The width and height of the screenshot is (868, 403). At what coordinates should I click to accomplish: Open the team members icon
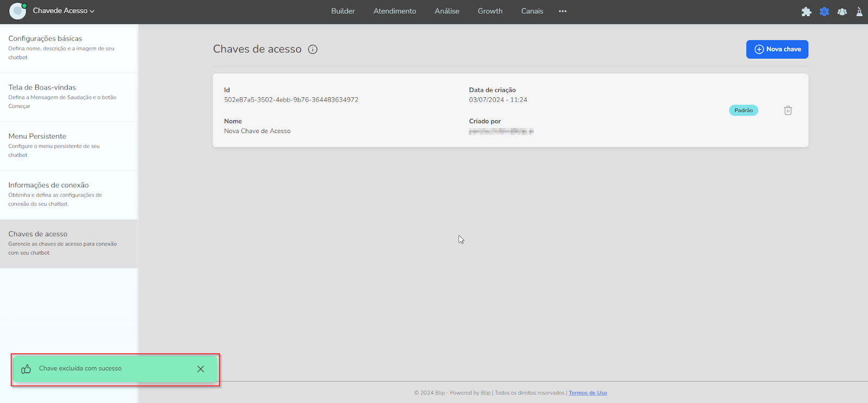pos(842,11)
